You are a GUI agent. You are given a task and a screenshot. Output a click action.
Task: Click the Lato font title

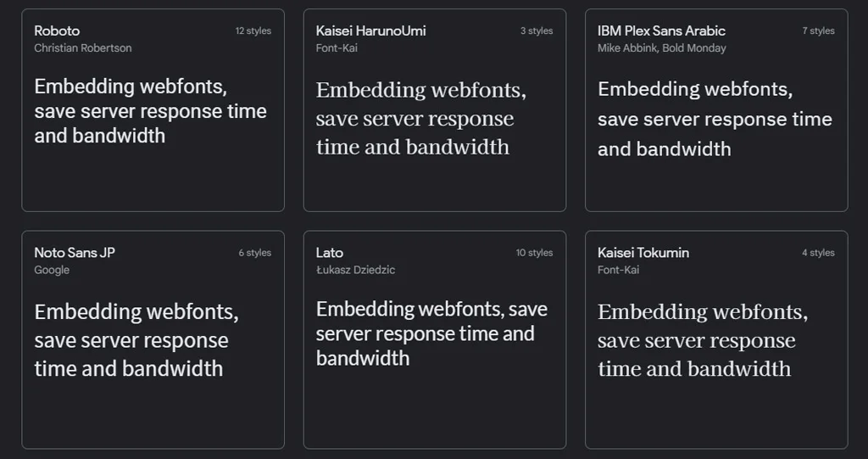[x=330, y=252]
